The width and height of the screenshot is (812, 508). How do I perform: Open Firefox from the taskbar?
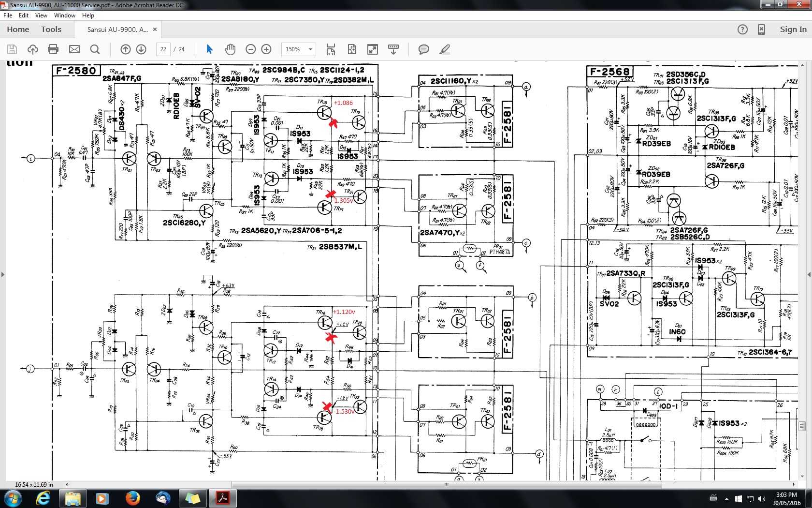[132, 498]
